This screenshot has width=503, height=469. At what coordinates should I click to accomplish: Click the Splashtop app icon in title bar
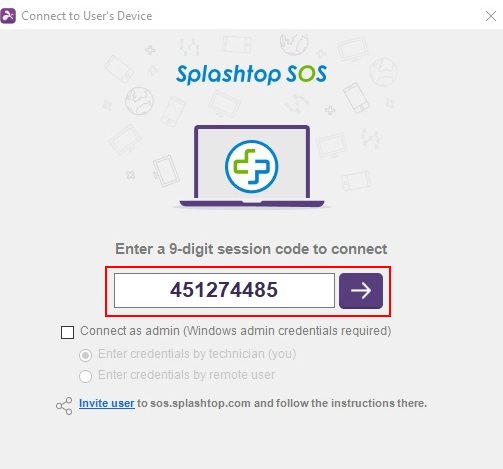click(8, 16)
